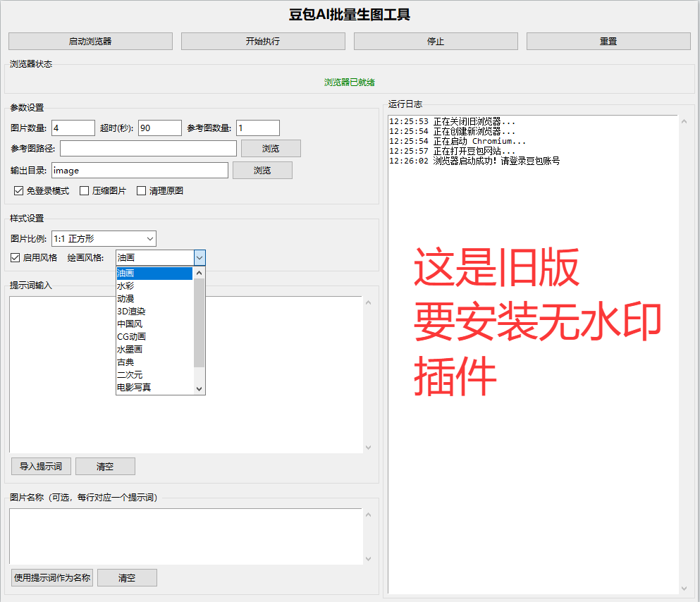Screen dimensions: 700x602
Task: Stop the task with 停止 button
Action: tap(436, 41)
